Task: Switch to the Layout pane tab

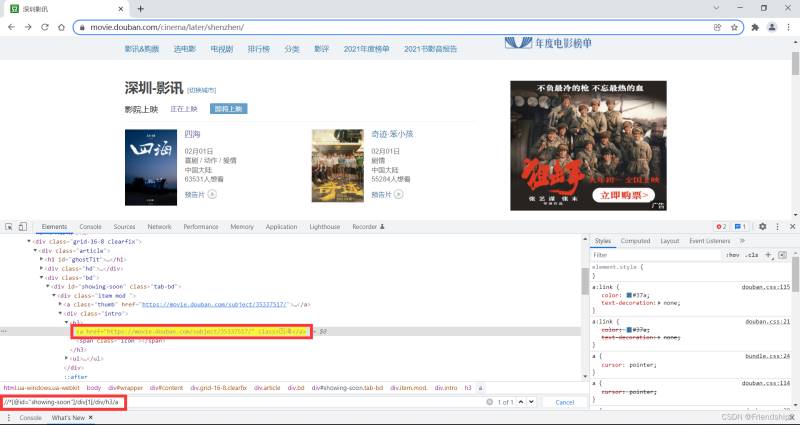Action: point(669,241)
